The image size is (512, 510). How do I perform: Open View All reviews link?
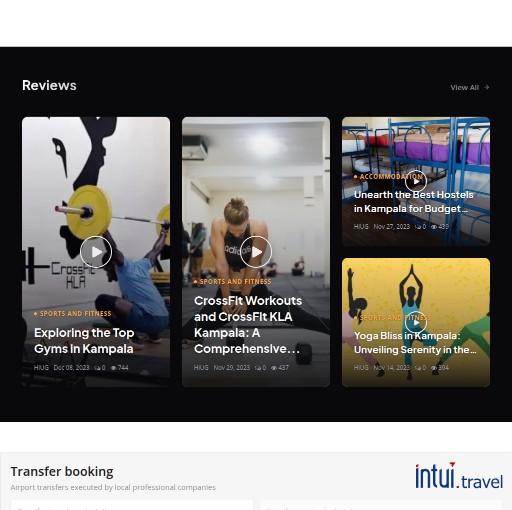pyautogui.click(x=469, y=87)
